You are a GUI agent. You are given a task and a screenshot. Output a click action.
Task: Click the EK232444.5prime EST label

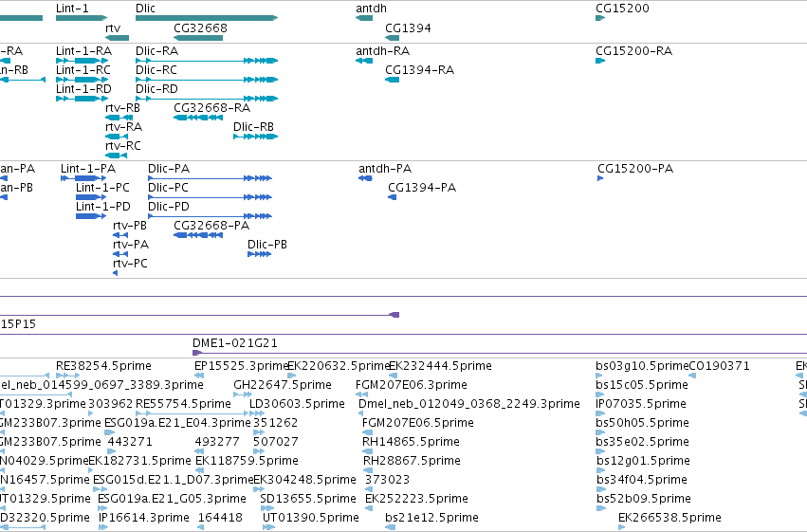point(440,366)
